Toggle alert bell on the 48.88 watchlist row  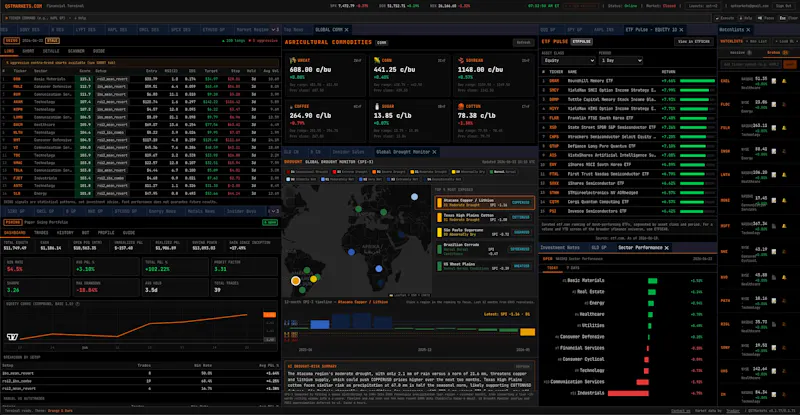point(784,278)
